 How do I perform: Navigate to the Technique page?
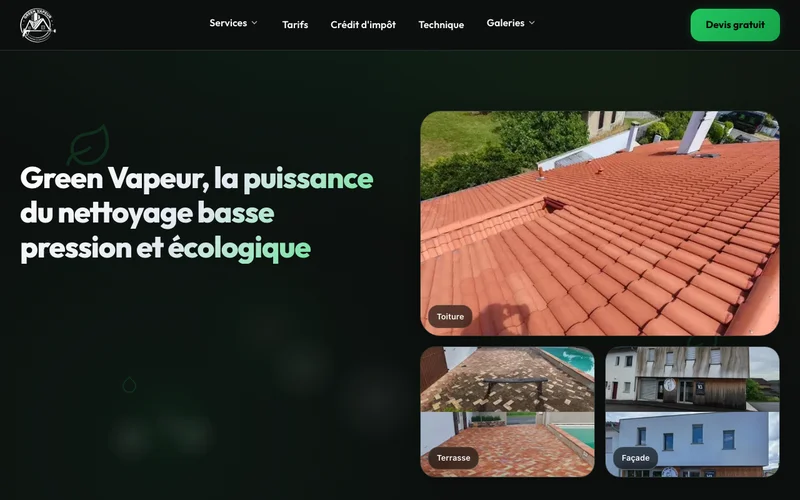pos(441,24)
